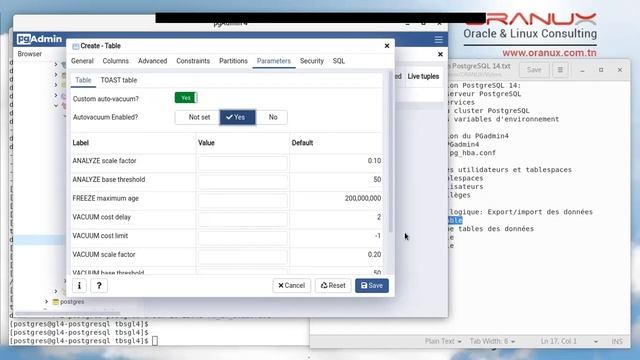This screenshot has height=360, width=640.
Task: Open help with the question mark button
Action: 99,286
